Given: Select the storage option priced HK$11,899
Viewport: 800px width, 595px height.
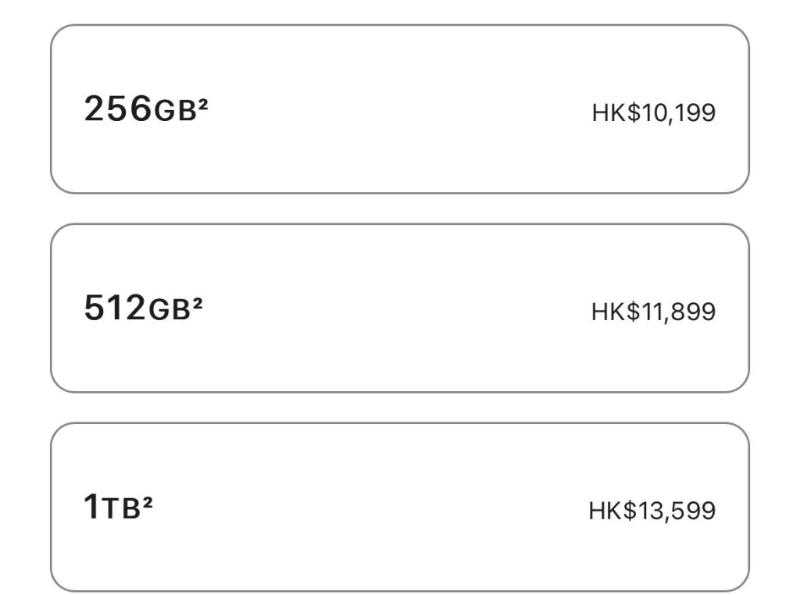Looking at the screenshot, I should tap(400, 303).
